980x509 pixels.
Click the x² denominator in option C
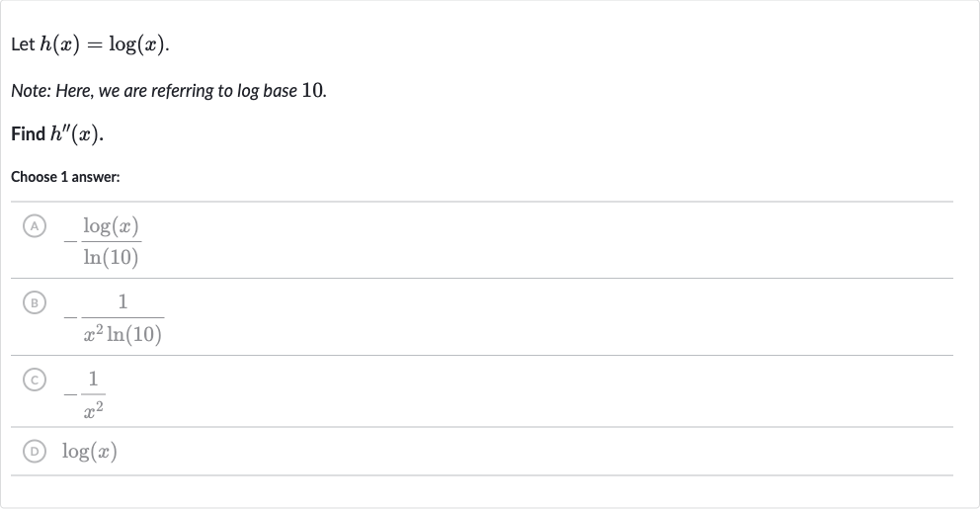[93, 409]
